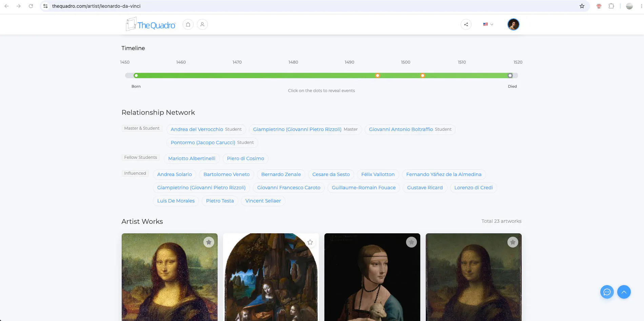Open Pietro Testa link

click(x=220, y=201)
